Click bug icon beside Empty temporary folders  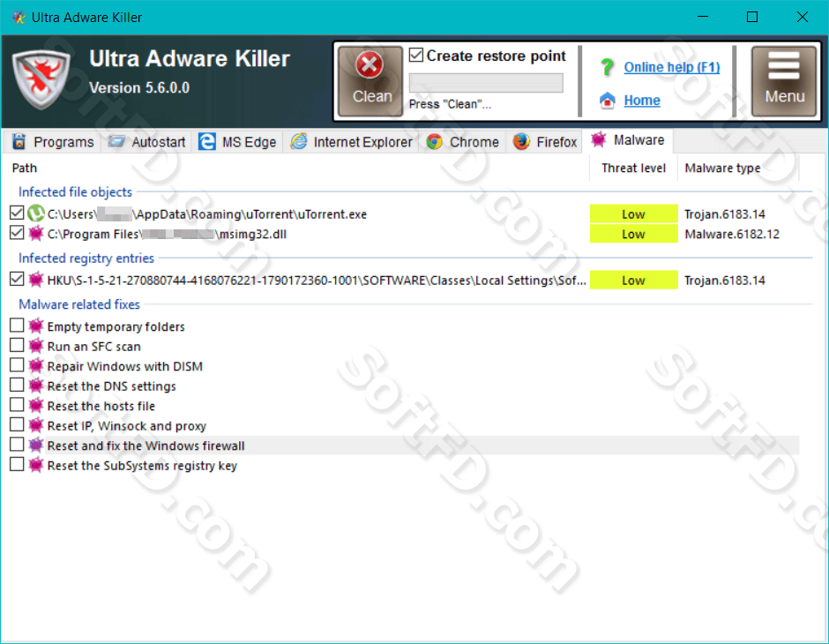36,326
